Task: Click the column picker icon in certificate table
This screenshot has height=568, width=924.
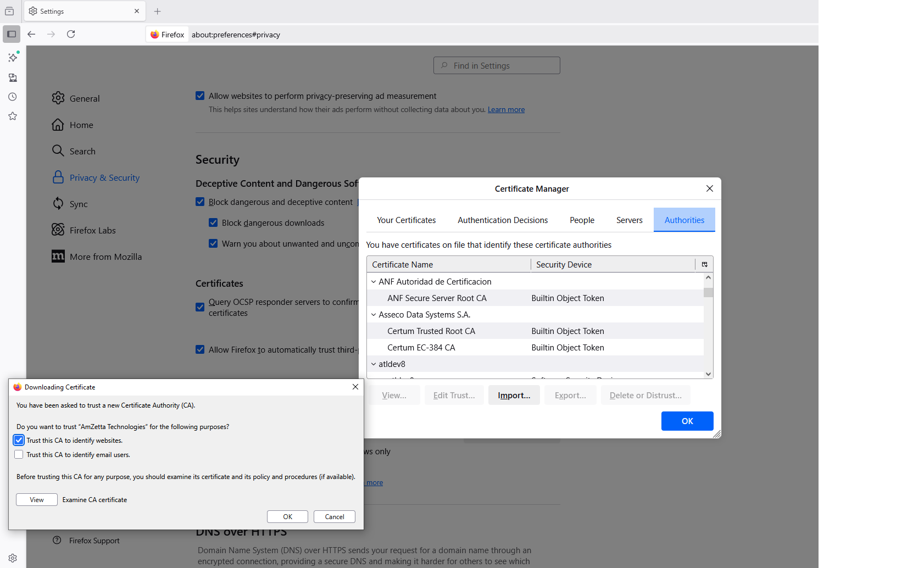Action: tap(704, 265)
